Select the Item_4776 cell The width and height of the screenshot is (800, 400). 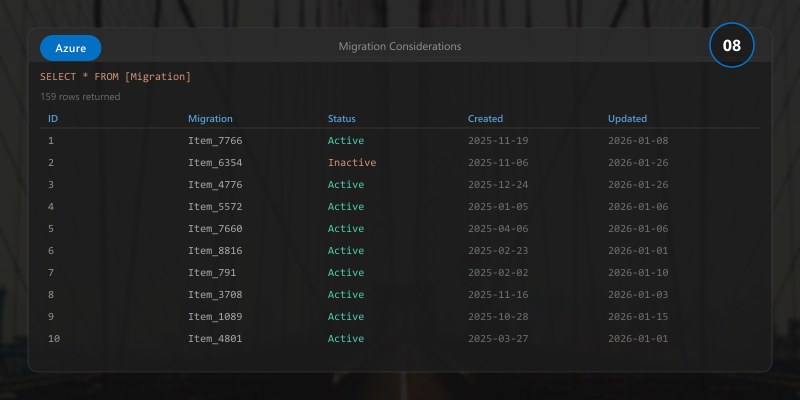tap(215, 185)
